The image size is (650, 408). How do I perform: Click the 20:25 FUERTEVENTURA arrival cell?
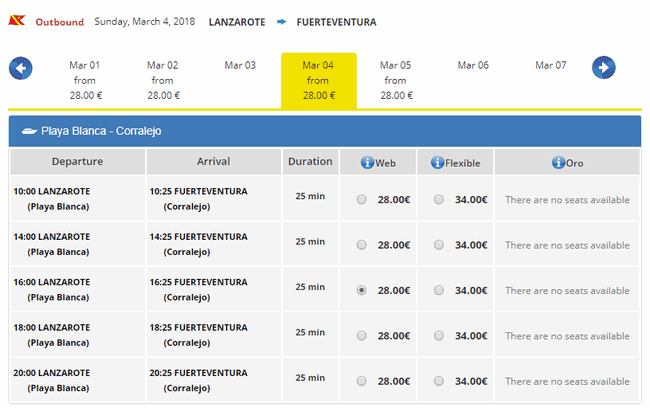(213, 380)
